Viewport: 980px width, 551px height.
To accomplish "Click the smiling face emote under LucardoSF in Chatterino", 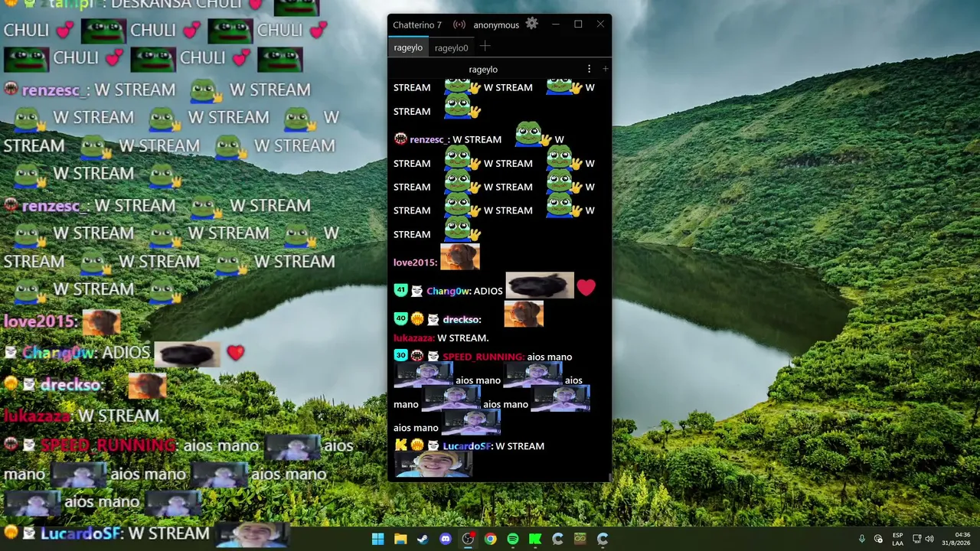I will point(433,465).
